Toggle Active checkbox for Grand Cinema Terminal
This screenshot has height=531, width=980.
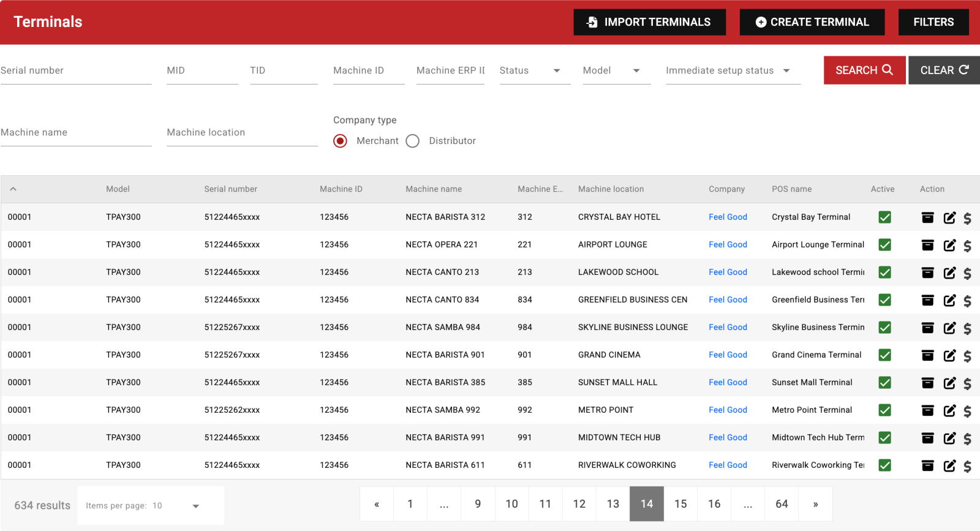point(884,355)
